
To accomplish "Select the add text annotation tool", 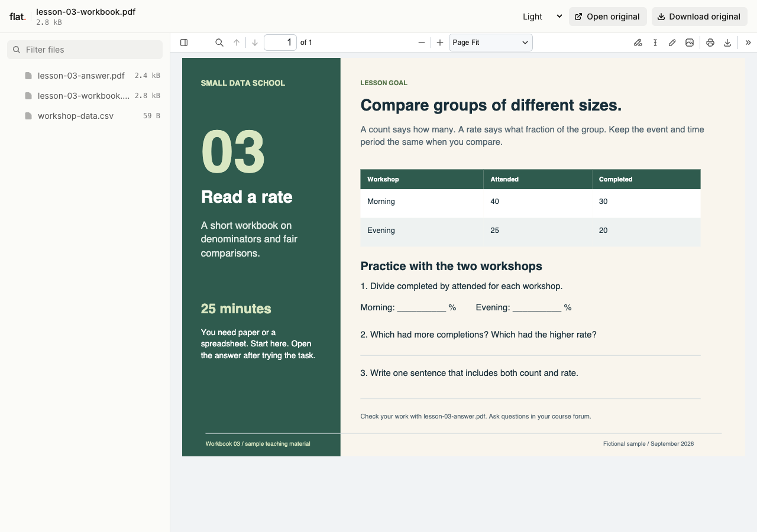I will point(655,43).
